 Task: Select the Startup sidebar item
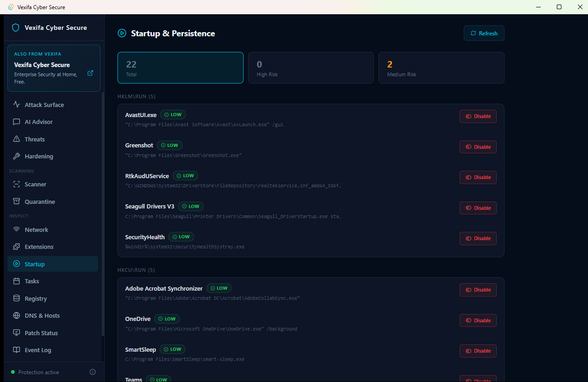(53, 264)
